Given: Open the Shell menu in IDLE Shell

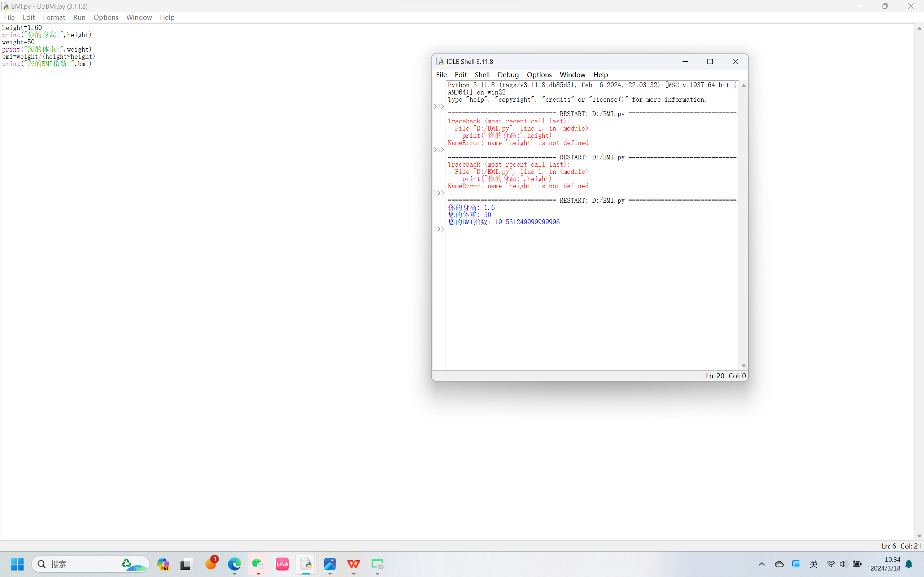Looking at the screenshot, I should point(482,74).
